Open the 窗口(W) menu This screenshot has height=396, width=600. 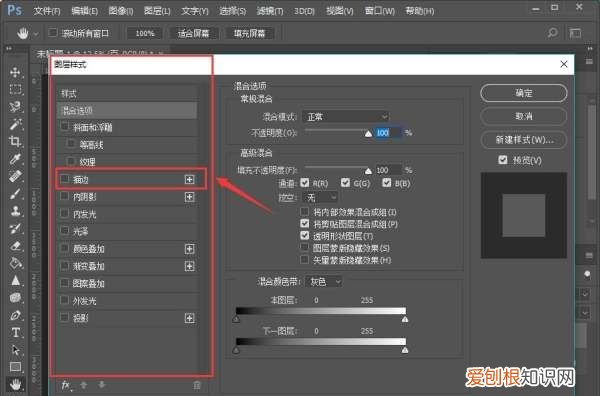[380, 11]
